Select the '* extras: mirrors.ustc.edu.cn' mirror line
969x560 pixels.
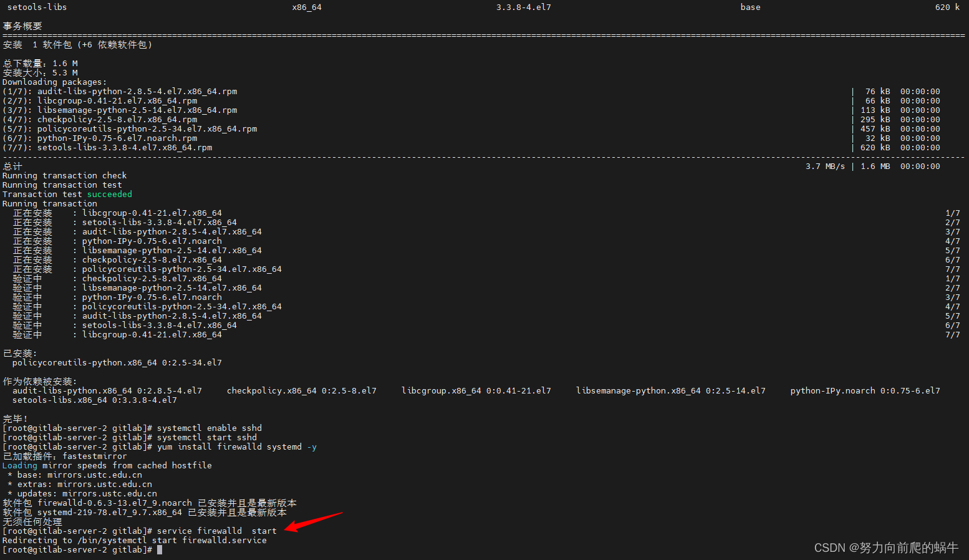[x=80, y=485]
